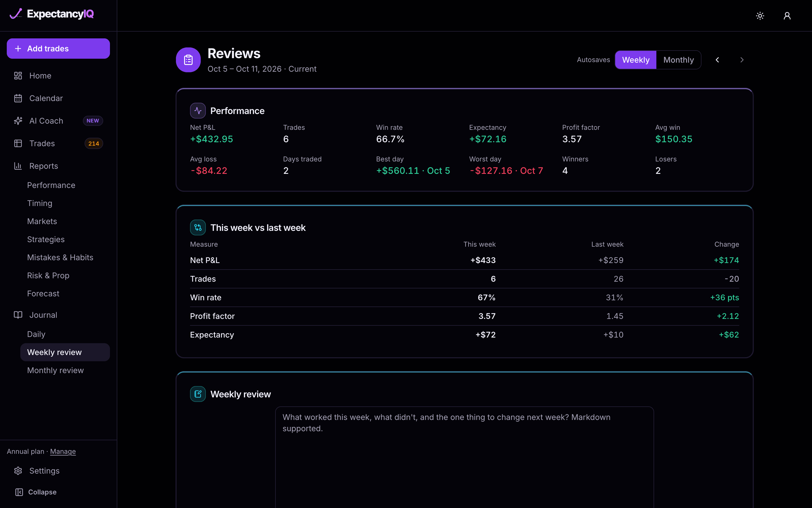Click the weekly review notes text area
This screenshot has width=812, height=508.
464,457
